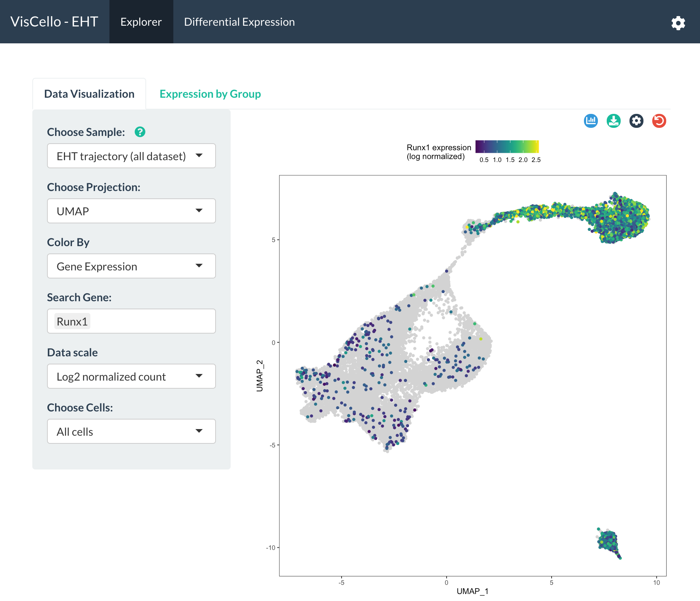
Task: Click the VisCello - EHT title link
Action: pos(54,22)
